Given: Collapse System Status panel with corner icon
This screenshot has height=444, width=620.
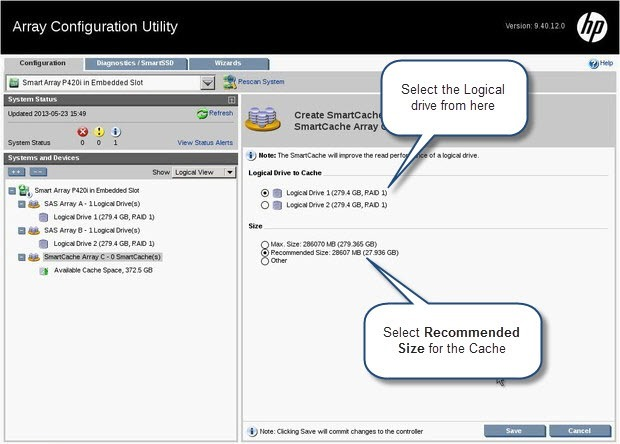Looking at the screenshot, I should (231, 100).
